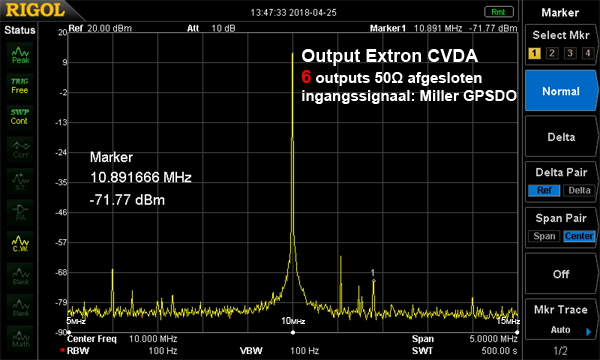The height and width of the screenshot is (360, 600).
Task: Click the second Blank trace icon
Action: point(20,307)
